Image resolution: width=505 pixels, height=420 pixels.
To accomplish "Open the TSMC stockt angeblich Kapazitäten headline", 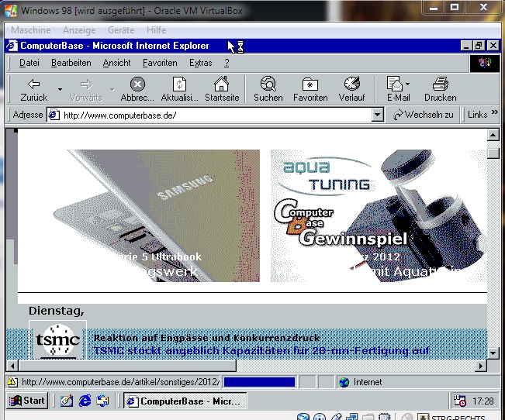I will pyautogui.click(x=261, y=350).
